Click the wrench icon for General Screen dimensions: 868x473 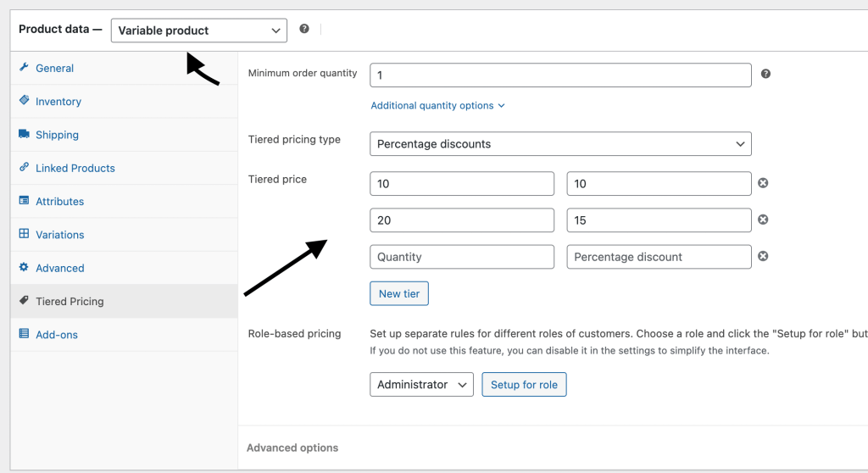[24, 68]
